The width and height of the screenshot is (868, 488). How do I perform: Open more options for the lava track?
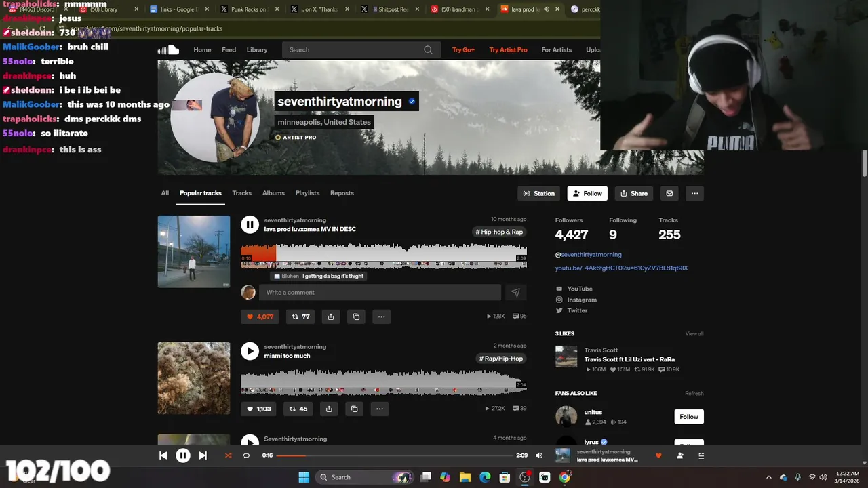[381, 317]
